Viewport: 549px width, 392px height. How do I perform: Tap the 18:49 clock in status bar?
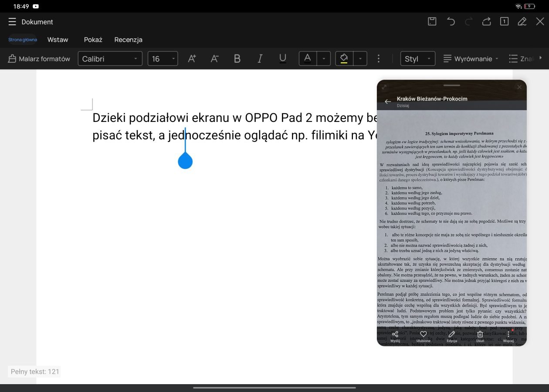21,6
